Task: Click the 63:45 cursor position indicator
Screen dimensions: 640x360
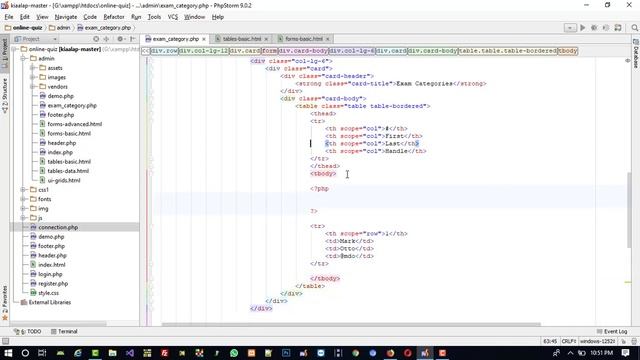Action: click(550, 342)
